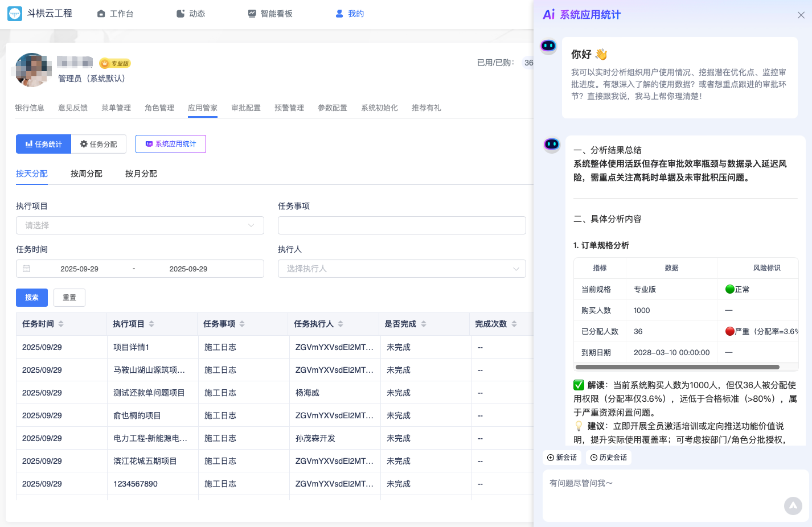The image size is (812, 527).
Task: Open the 任务统计 view
Action: tap(43, 144)
